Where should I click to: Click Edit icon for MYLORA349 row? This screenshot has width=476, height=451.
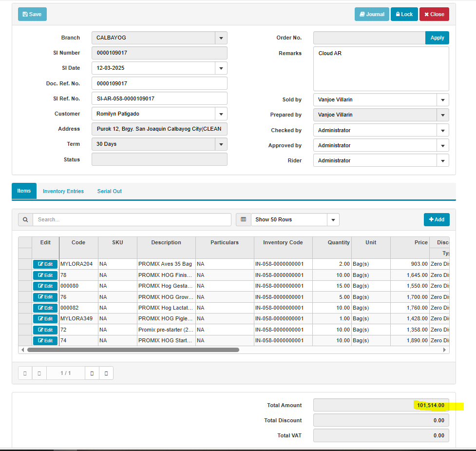[x=45, y=319]
